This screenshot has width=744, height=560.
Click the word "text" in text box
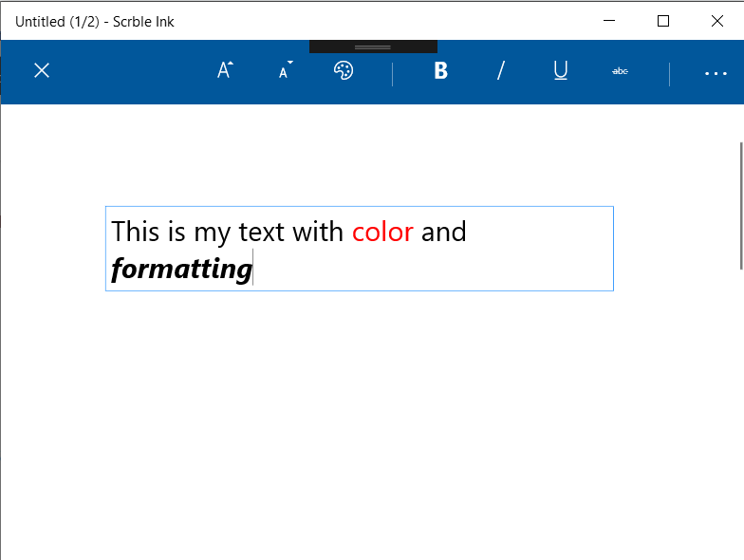pos(261,232)
